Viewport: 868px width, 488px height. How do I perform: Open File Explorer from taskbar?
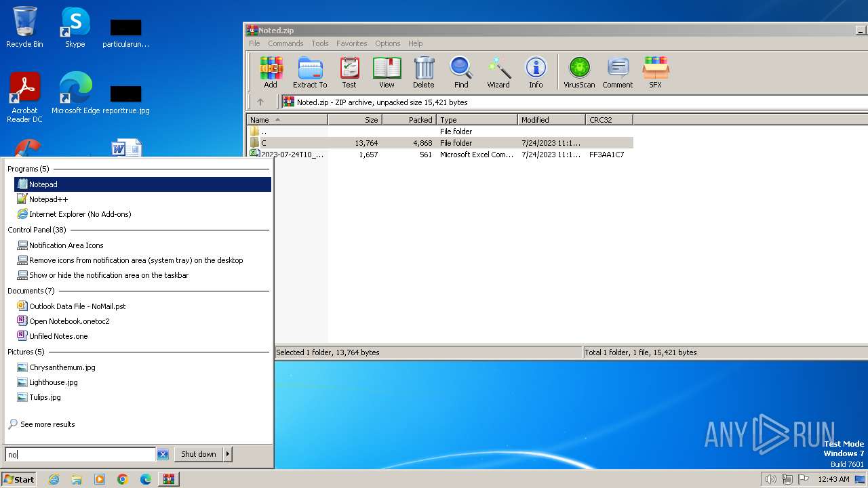coord(77,479)
